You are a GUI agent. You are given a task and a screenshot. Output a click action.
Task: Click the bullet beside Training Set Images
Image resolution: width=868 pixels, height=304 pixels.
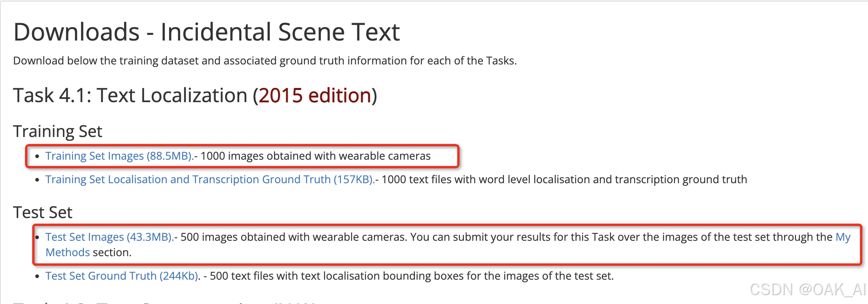pyautogui.click(x=37, y=156)
